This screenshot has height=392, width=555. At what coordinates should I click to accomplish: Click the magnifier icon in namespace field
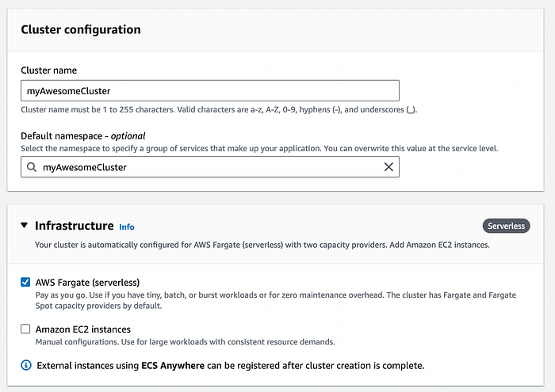coord(32,167)
